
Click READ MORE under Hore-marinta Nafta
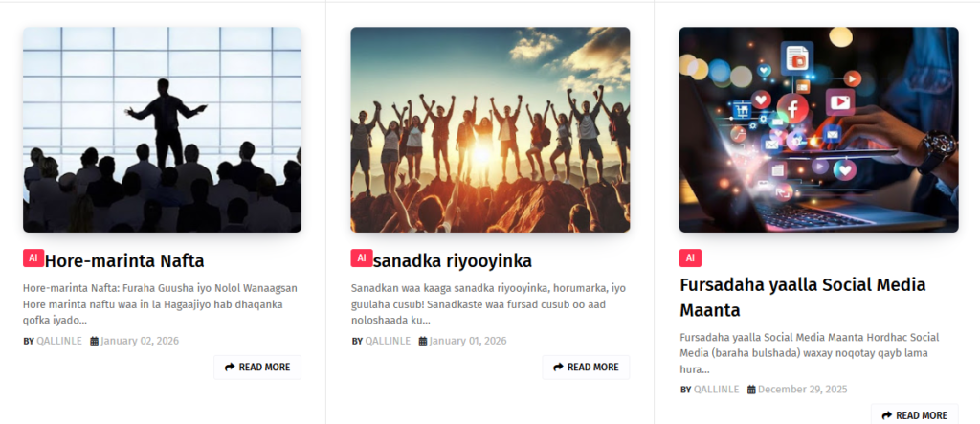tap(257, 368)
